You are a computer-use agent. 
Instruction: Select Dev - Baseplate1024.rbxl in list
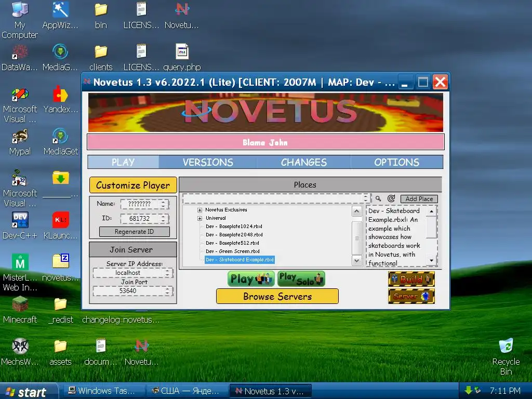click(234, 227)
